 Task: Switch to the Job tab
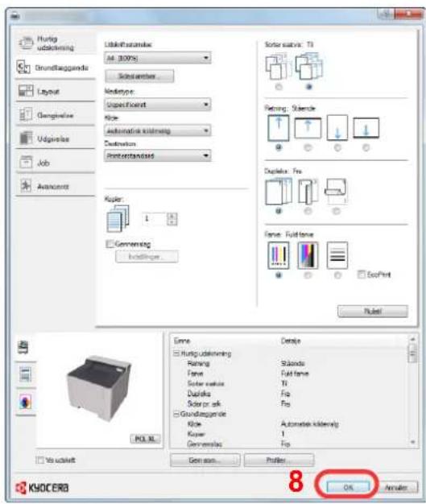56,163
